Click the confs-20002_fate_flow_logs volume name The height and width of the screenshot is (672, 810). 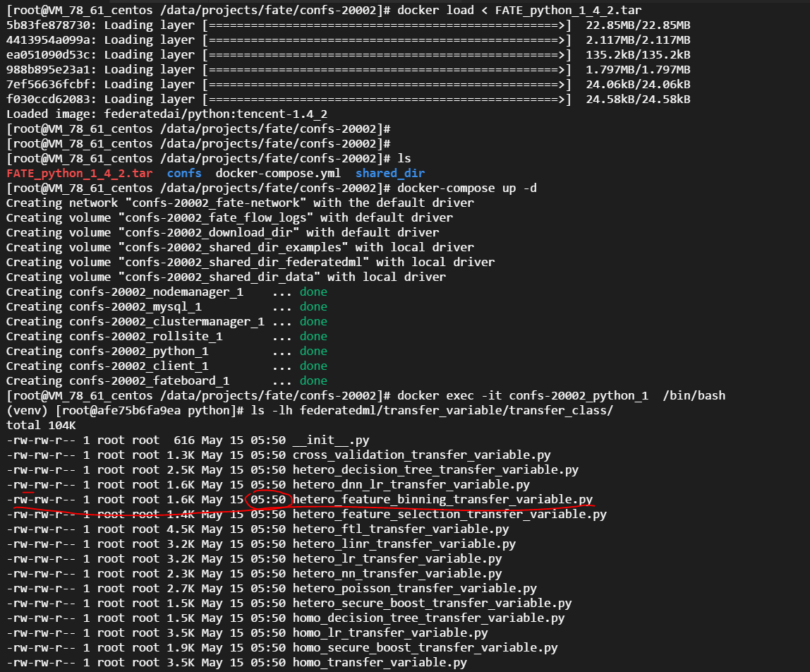click(216, 217)
